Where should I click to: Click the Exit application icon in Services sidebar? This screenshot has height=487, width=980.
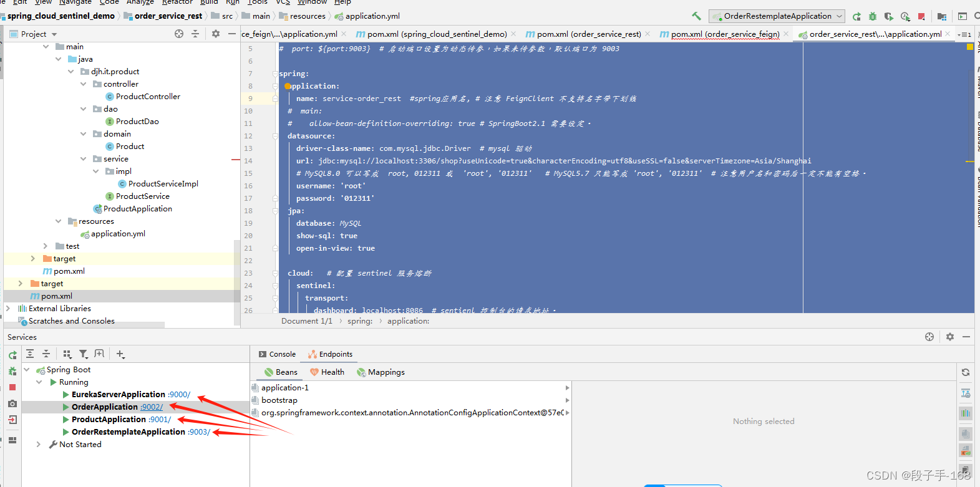click(x=12, y=420)
